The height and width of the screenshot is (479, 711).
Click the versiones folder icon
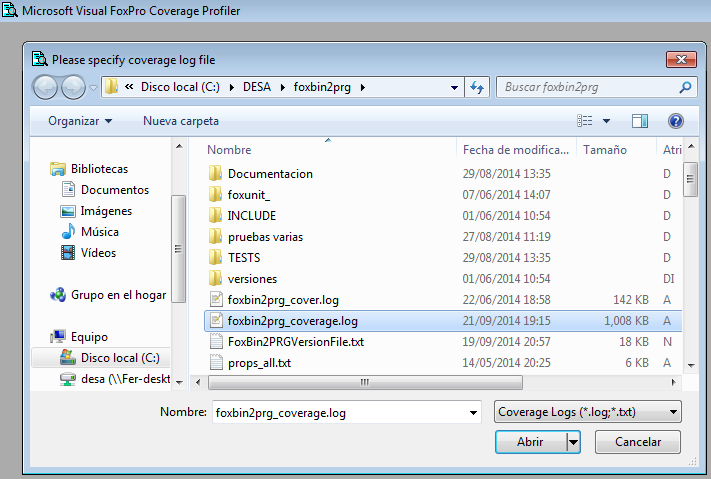click(216, 279)
